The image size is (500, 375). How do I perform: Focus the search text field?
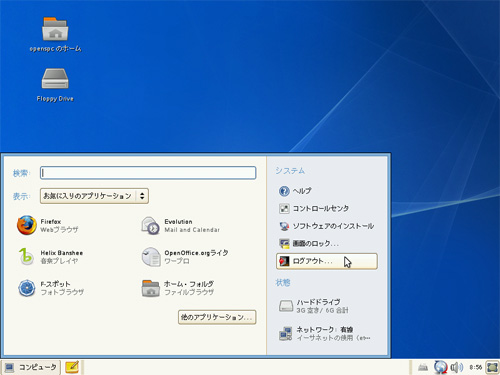[x=148, y=173]
